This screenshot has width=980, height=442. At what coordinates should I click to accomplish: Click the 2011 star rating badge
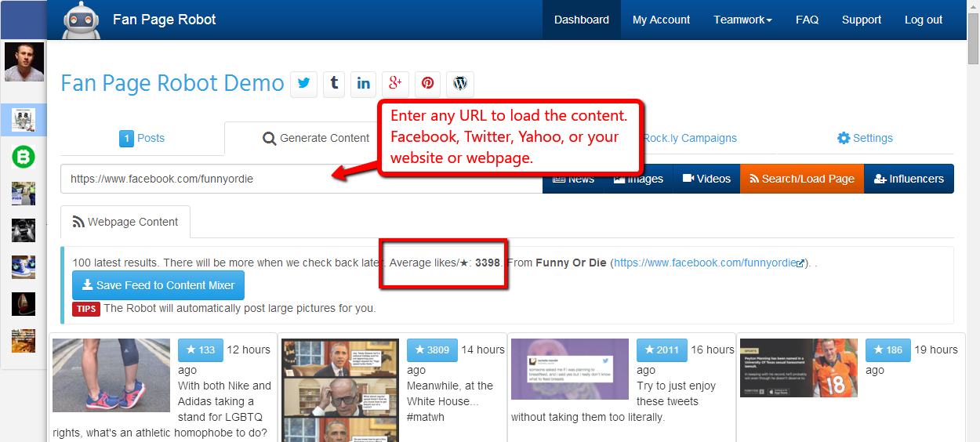(661, 350)
